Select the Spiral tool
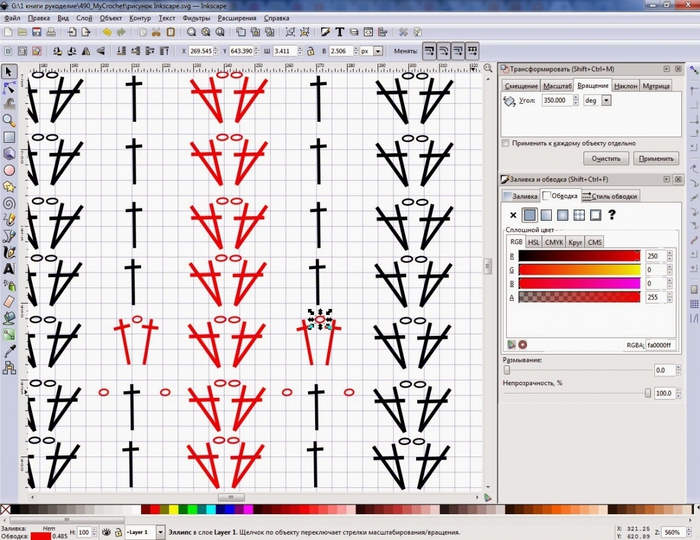Image resolution: width=700 pixels, height=540 pixels. (x=9, y=203)
